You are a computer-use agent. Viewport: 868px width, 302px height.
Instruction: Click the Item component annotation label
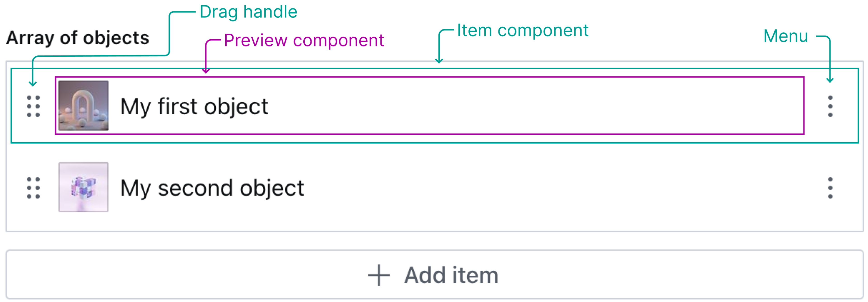click(523, 31)
